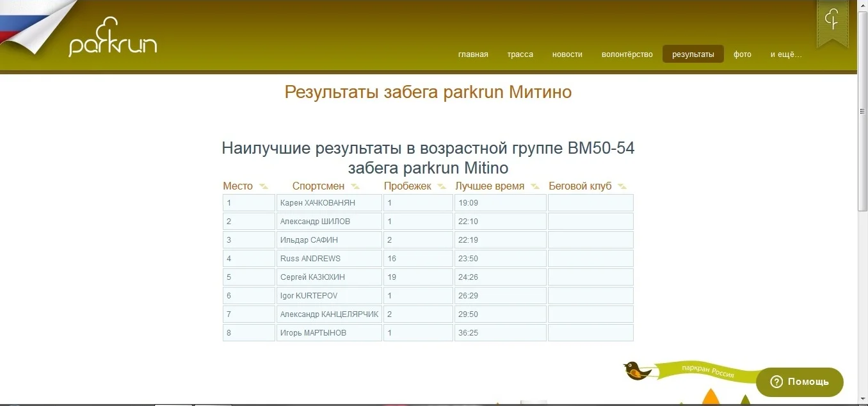868x406 pixels.
Task: Click the Спортсмен column header
Action: 318,186
